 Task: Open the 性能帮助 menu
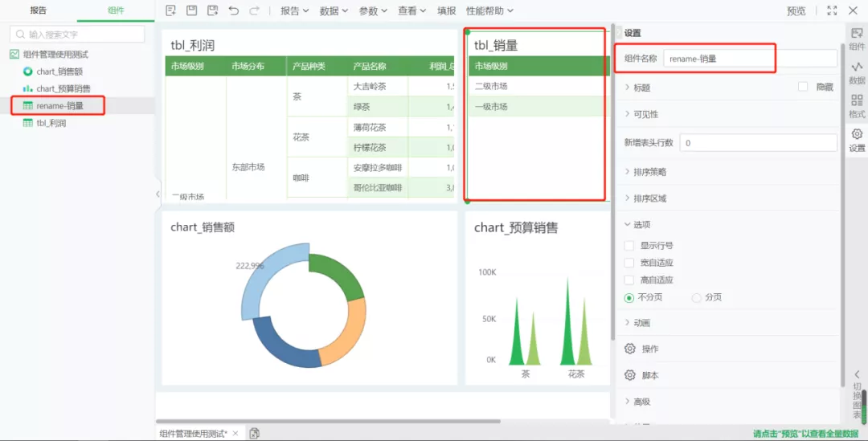[489, 10]
